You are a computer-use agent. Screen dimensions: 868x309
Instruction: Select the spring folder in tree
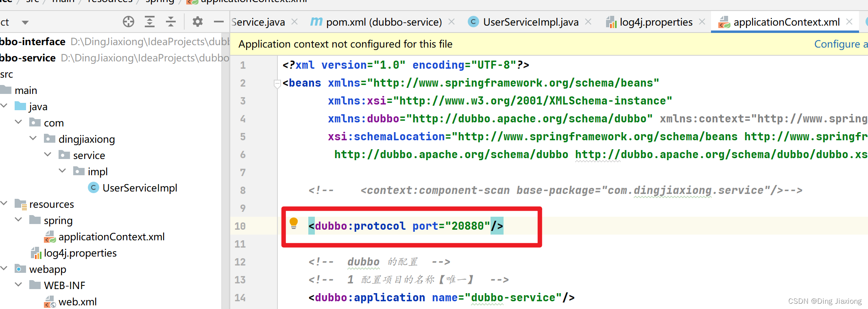pyautogui.click(x=58, y=220)
